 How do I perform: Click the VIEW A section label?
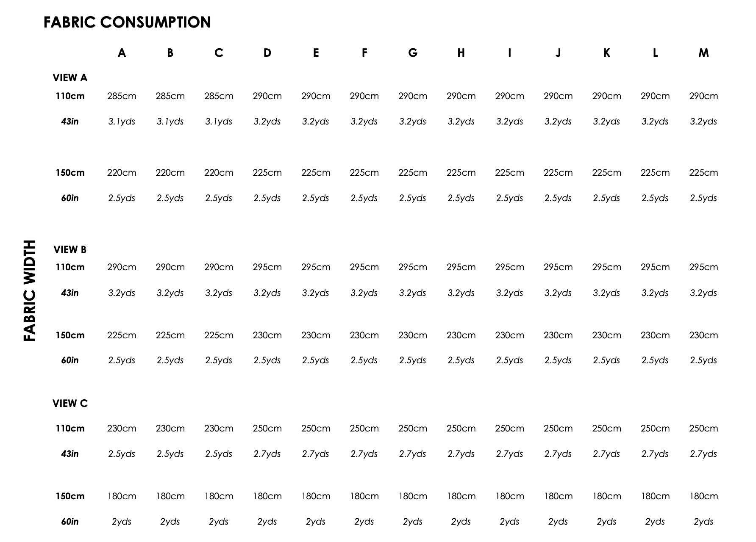click(70, 78)
